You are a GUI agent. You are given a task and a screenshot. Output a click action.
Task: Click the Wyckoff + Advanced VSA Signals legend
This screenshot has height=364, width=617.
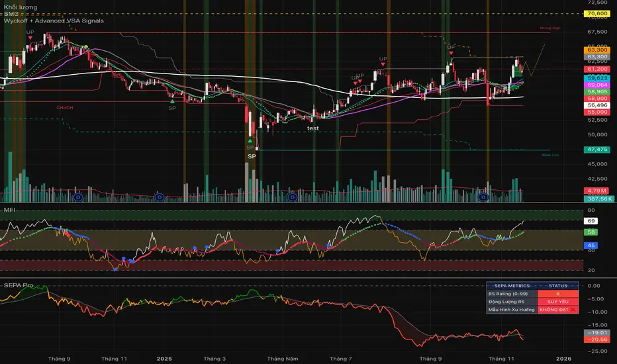(54, 21)
